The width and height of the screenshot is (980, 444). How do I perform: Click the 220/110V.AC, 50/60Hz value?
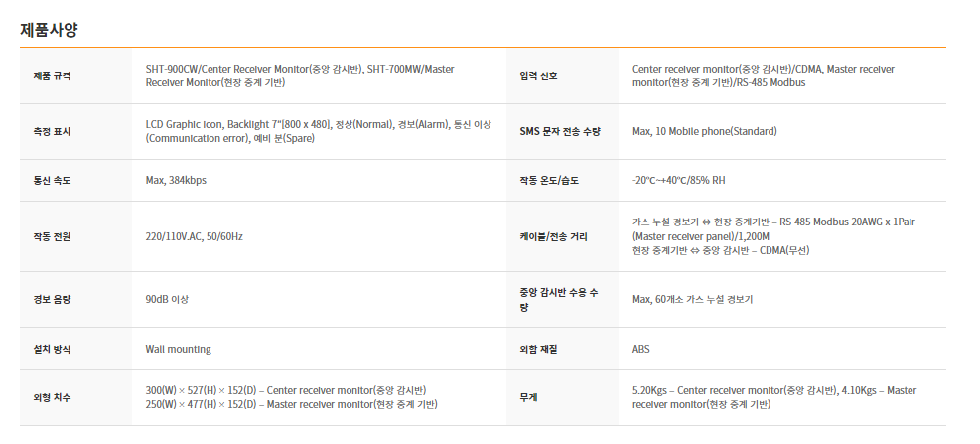[195, 236]
